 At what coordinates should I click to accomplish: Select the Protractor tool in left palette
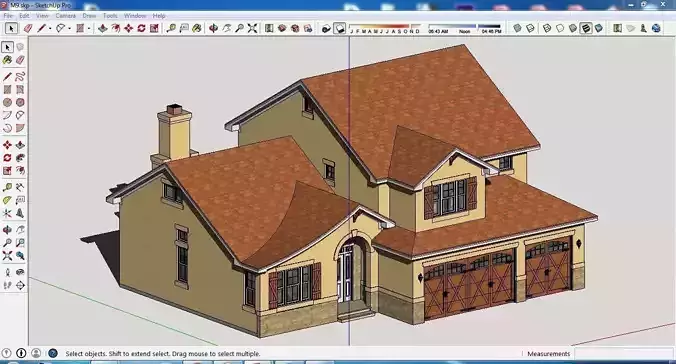coord(7,200)
